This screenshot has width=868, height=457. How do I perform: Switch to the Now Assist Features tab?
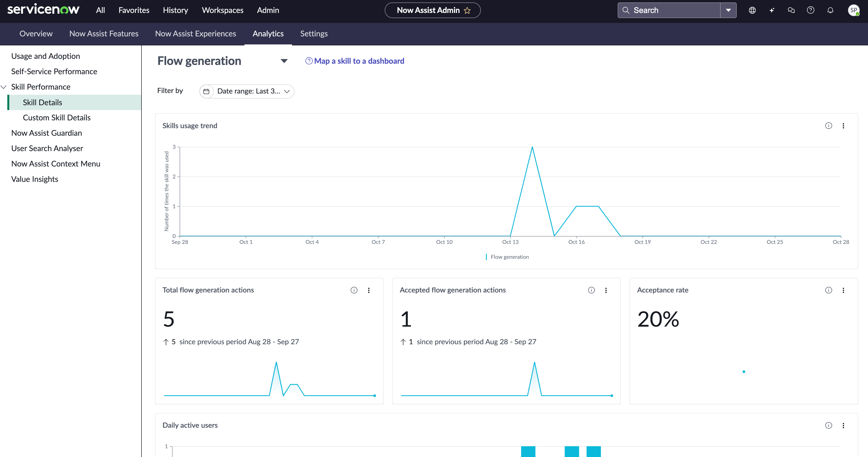104,34
